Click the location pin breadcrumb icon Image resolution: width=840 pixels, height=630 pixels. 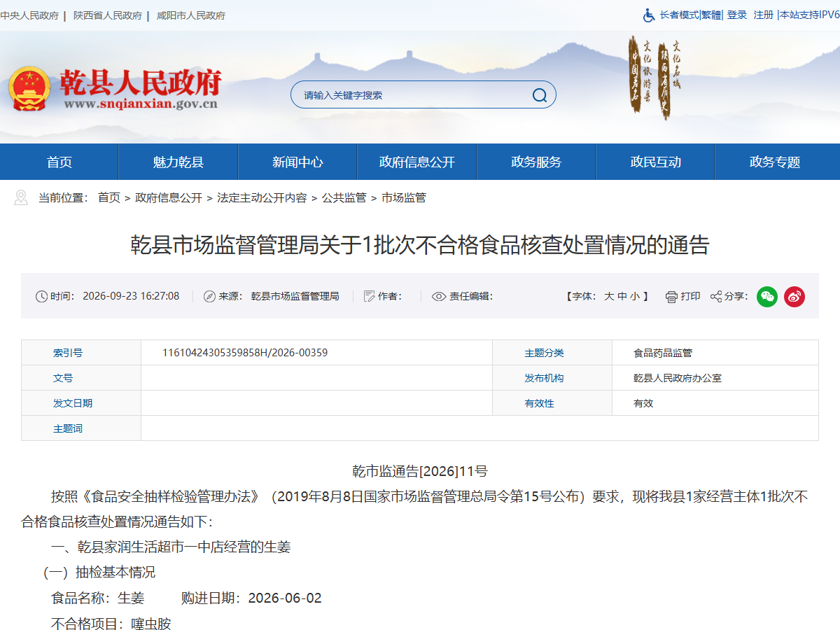pyautogui.click(x=21, y=197)
